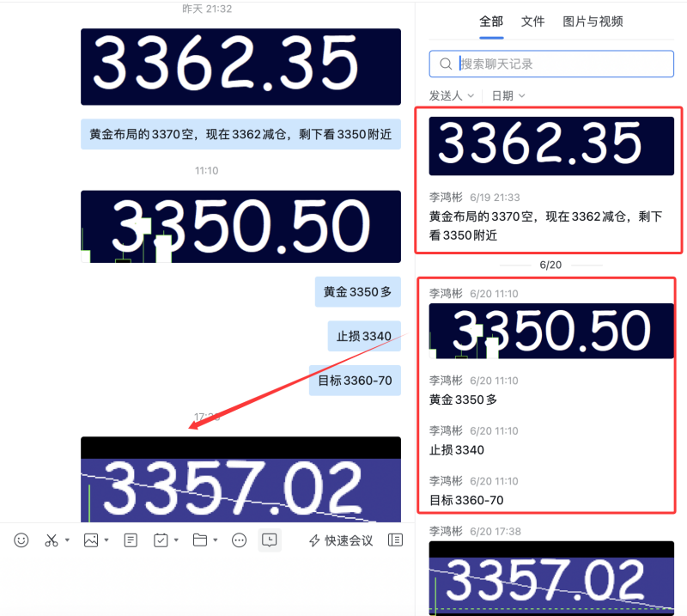Focus the 搜索聊天记录 search field
Viewport: 687px width, 616px height.
(551, 64)
